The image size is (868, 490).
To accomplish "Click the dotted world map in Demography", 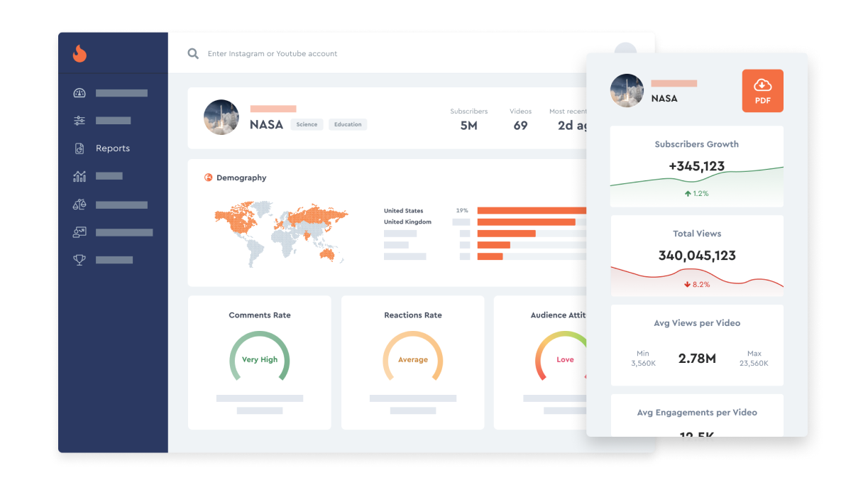I will pos(282,234).
